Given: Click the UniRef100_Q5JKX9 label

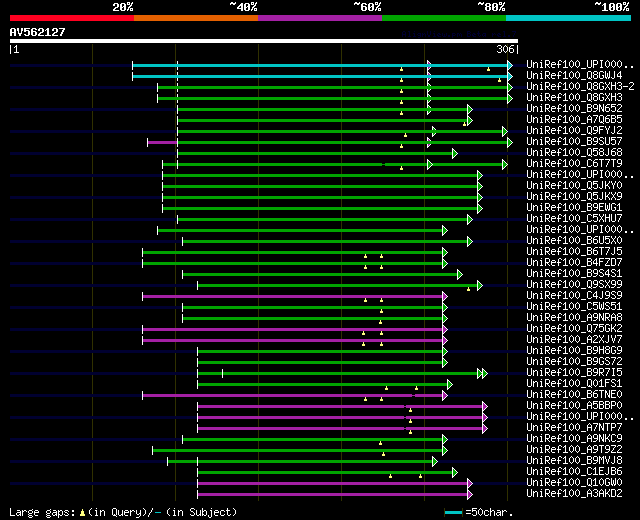Looking at the screenshot, I should pos(574,196).
